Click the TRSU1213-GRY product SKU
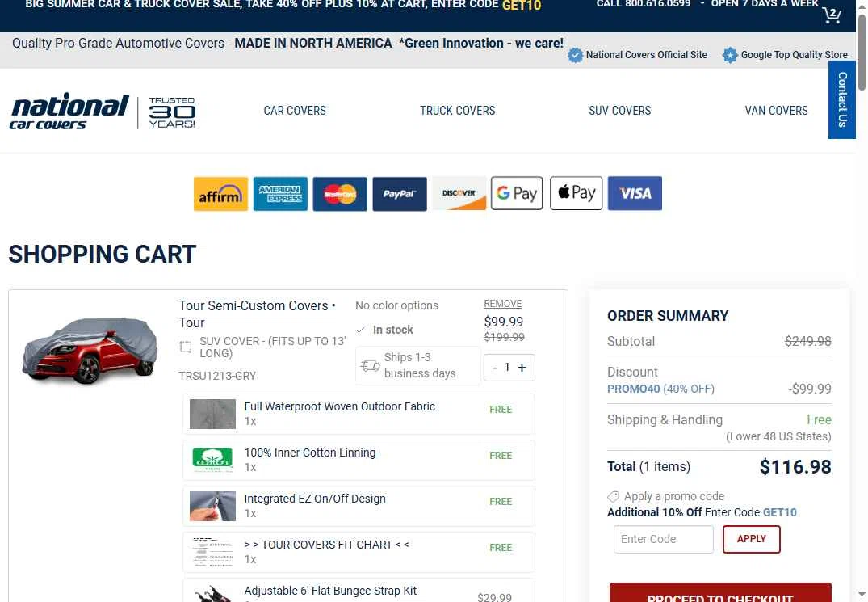Viewport: 868px width, 602px height. point(217,377)
